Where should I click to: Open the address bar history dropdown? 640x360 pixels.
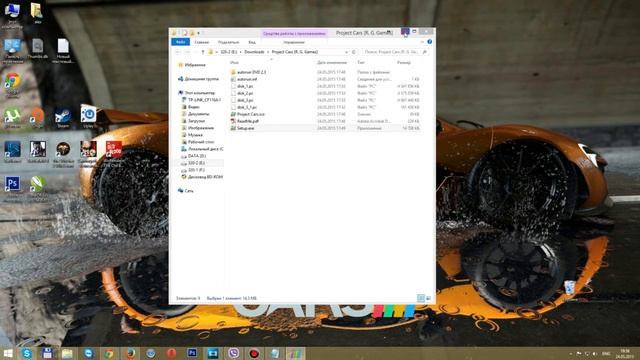tap(347, 52)
